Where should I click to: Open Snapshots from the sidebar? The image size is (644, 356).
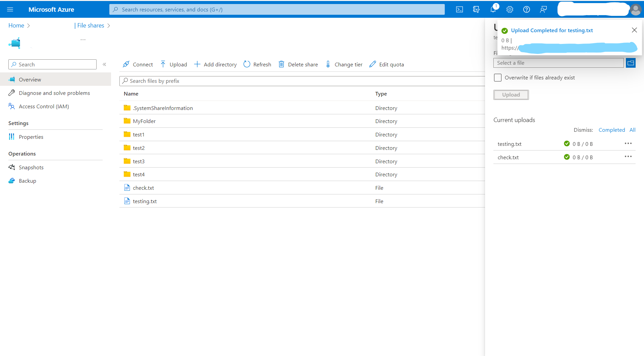pos(31,167)
